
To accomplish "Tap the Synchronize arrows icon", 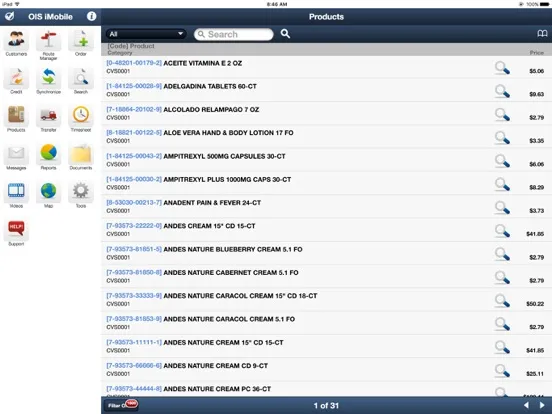I will click(x=49, y=78).
